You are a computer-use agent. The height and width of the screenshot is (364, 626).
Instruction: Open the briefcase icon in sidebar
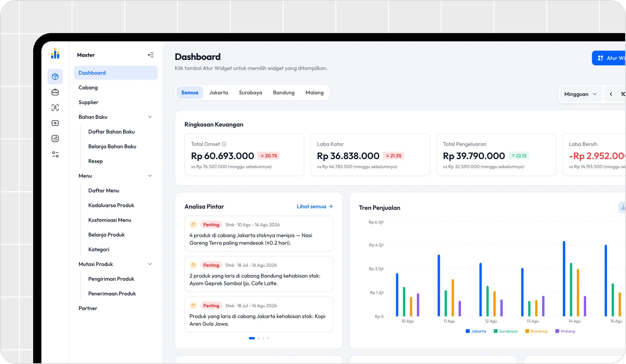pyautogui.click(x=55, y=92)
